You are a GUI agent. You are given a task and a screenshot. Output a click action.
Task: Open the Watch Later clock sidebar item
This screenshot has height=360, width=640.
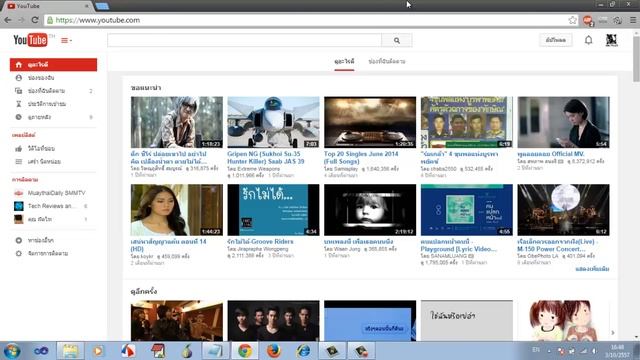[x=53, y=117]
